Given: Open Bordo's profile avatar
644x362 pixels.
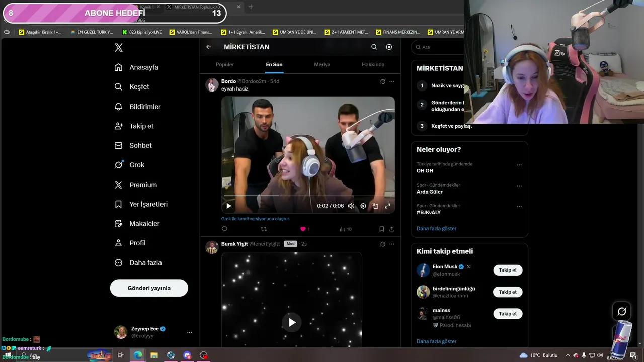Looking at the screenshot, I should click(x=212, y=85).
